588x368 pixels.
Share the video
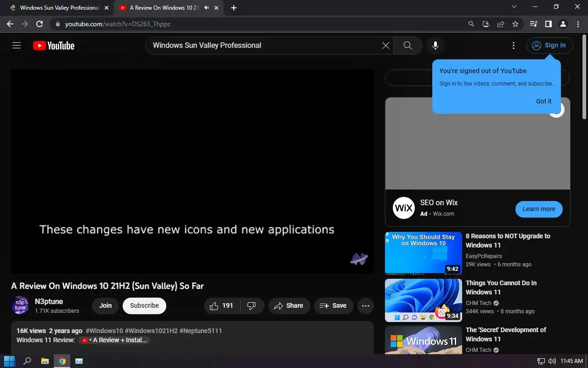(289, 306)
